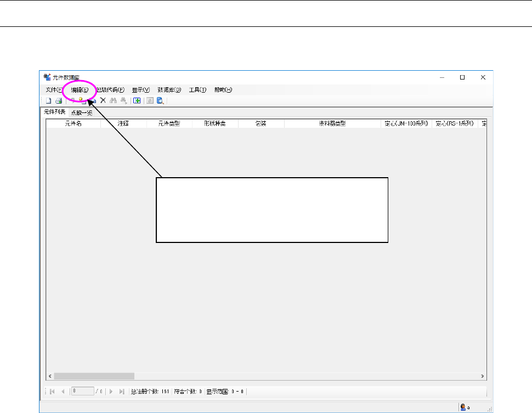Viewport: 532px width, 413px height.
Task: Click the 定心(RS-1系列) column header
Action: (455, 123)
